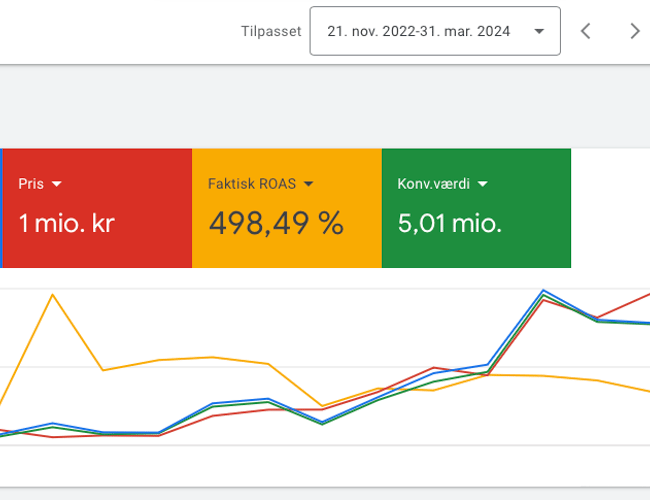Go to the next date period arrow
Screen dimensions: 650x500
pos(634,31)
